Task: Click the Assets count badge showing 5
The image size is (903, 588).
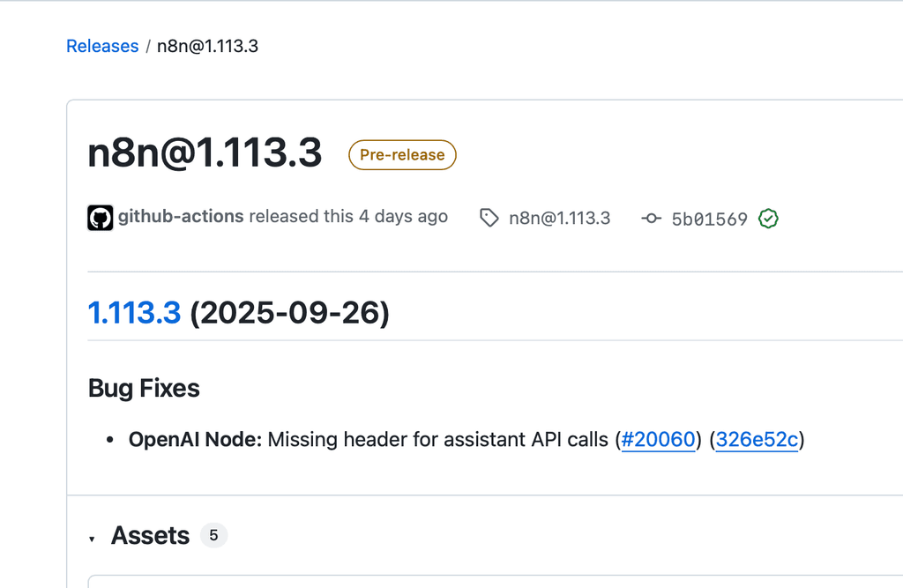Action: pyautogui.click(x=213, y=535)
